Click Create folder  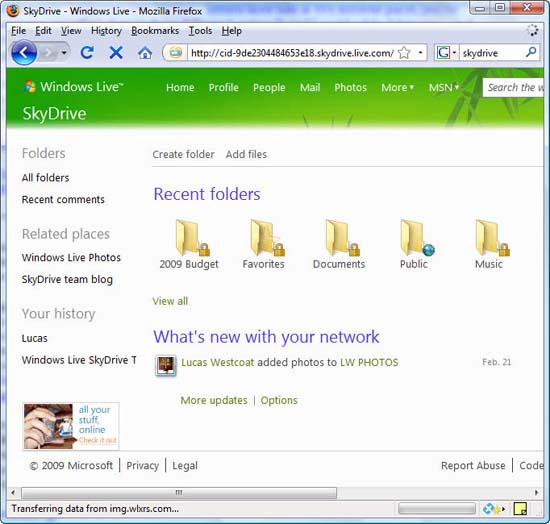click(183, 154)
